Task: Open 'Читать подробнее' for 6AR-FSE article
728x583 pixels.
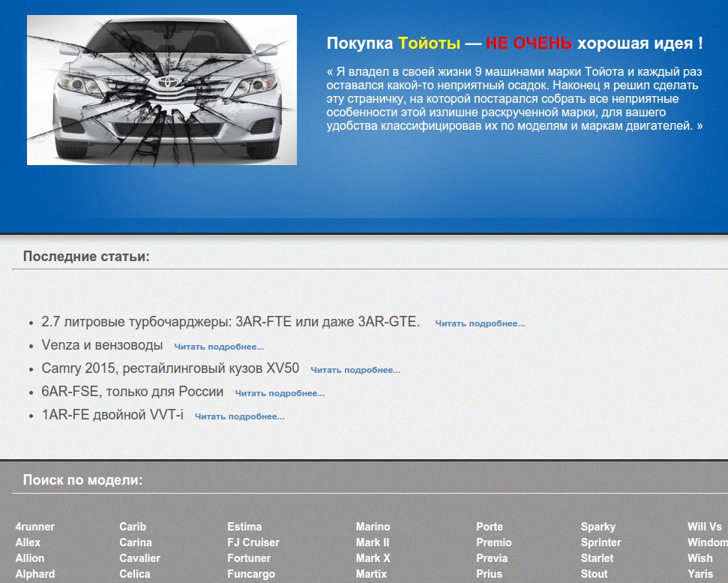Action: pos(280,393)
